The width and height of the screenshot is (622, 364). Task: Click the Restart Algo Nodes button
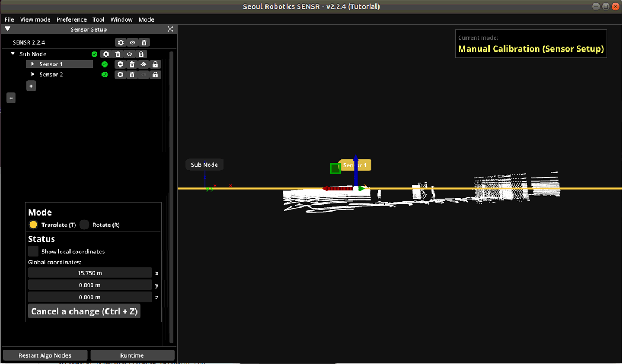pyautogui.click(x=44, y=355)
